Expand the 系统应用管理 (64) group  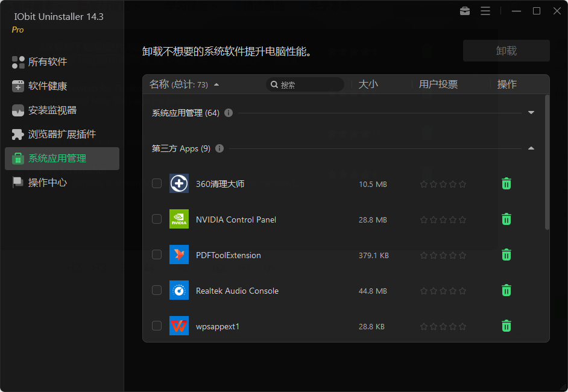[531, 113]
